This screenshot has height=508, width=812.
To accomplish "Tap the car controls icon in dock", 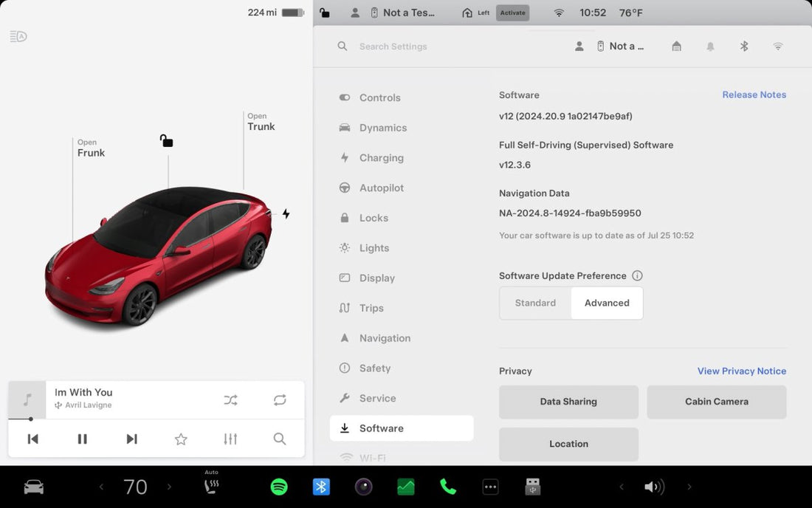I will [x=34, y=487].
